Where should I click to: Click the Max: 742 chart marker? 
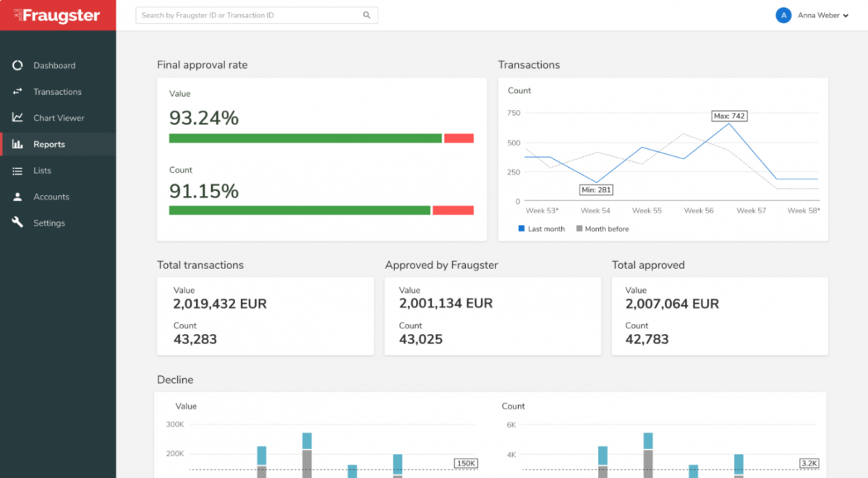729,116
